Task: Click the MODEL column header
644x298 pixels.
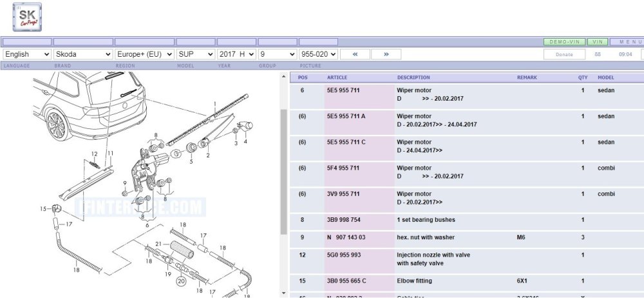Action: click(606, 77)
